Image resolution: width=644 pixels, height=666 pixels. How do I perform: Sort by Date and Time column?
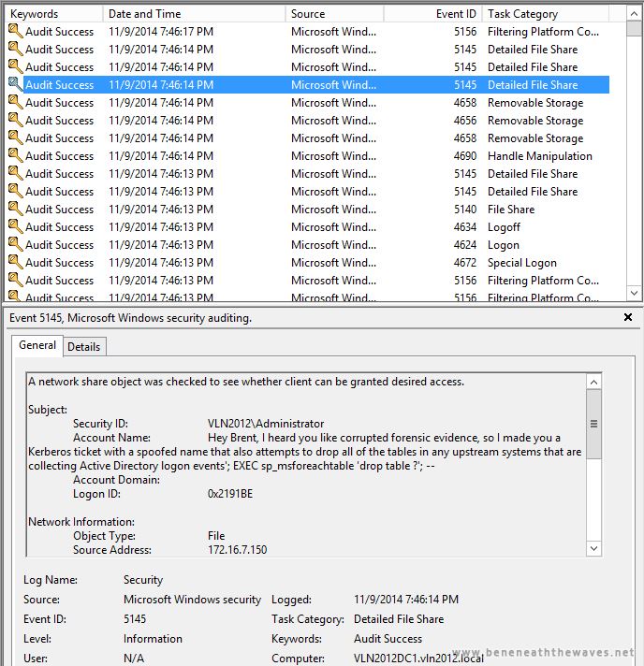[194, 14]
